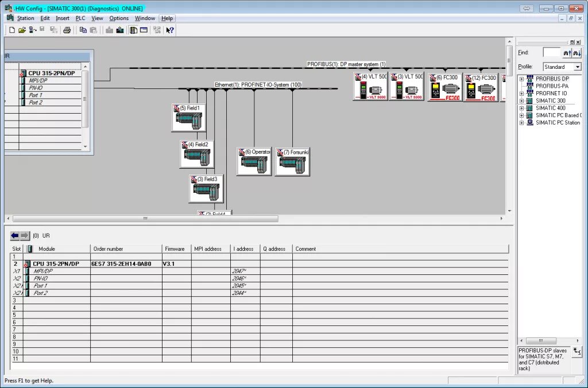Select the (4) VLT 5000 drive icon
This screenshot has height=388, width=588.
(370, 86)
